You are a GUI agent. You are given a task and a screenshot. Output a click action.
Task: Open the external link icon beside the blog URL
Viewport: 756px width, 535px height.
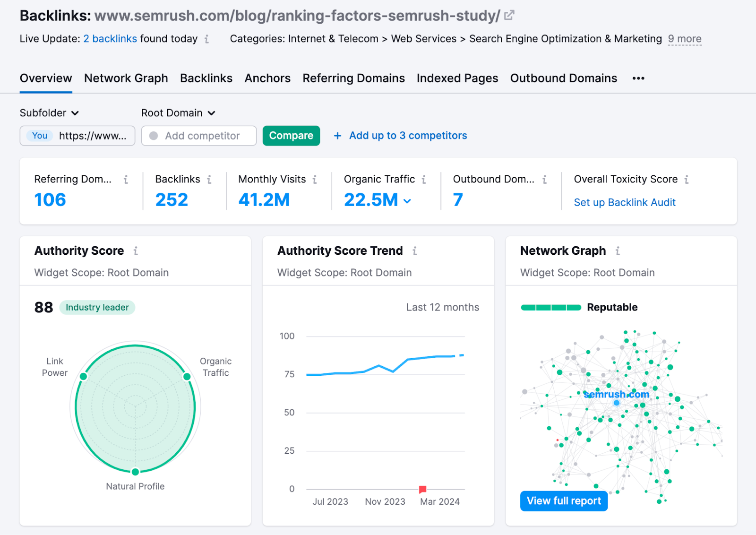(508, 15)
